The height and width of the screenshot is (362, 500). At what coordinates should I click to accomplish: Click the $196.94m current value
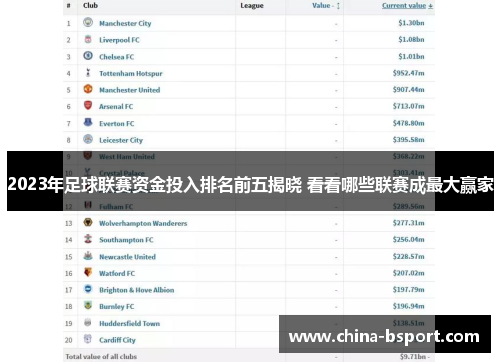coord(408,306)
